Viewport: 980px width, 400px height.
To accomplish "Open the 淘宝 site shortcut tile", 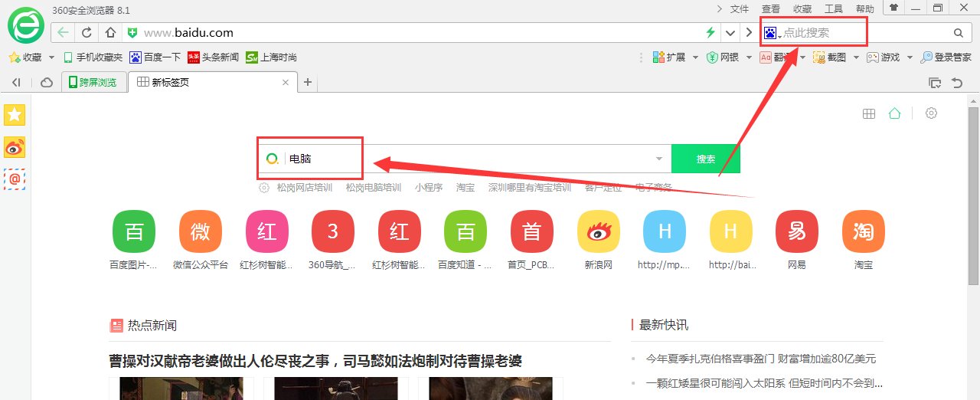I will [863, 238].
